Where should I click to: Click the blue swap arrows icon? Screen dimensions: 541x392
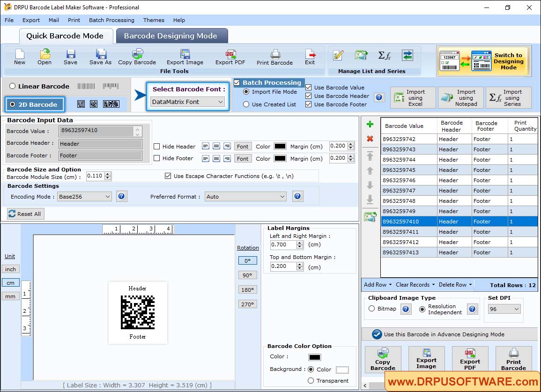(407, 55)
